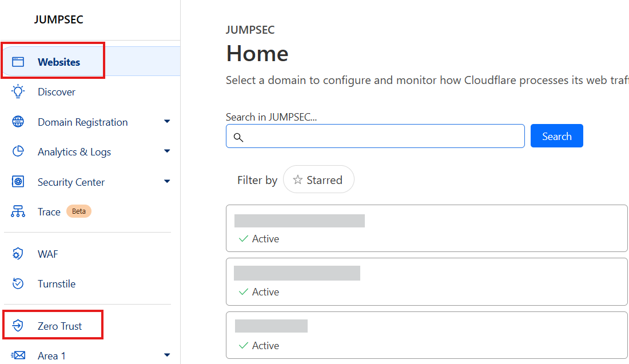This screenshot has width=629, height=364.
Task: Open the first Active domain card
Action: [x=426, y=228]
